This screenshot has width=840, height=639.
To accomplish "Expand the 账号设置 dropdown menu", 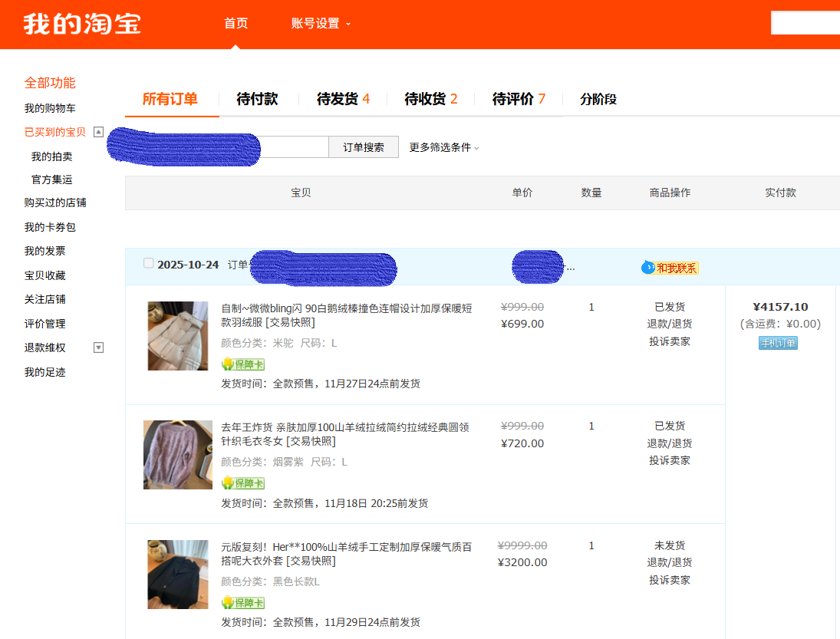I will tap(321, 24).
